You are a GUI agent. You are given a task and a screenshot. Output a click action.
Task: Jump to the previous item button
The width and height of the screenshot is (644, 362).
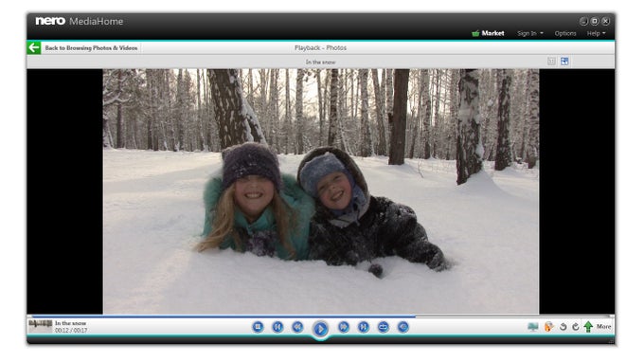coord(277,327)
